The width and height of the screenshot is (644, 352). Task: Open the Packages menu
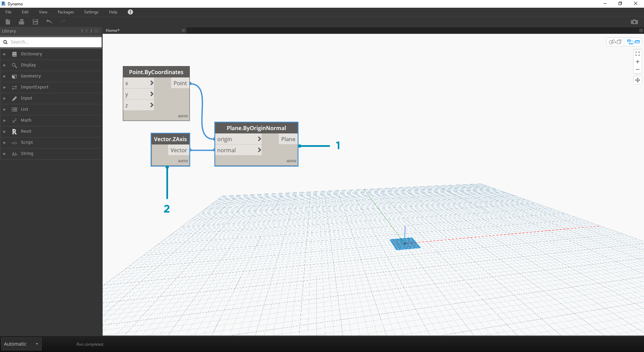[x=66, y=12]
